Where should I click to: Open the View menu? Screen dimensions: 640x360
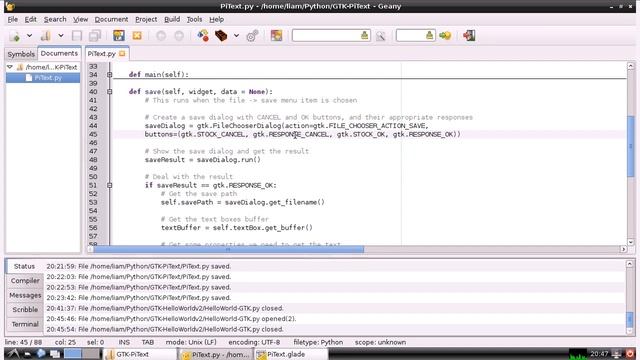coord(80,19)
